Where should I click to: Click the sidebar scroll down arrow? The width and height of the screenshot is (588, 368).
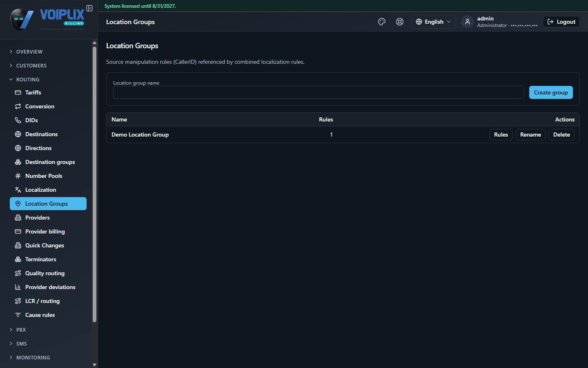[x=94, y=365]
